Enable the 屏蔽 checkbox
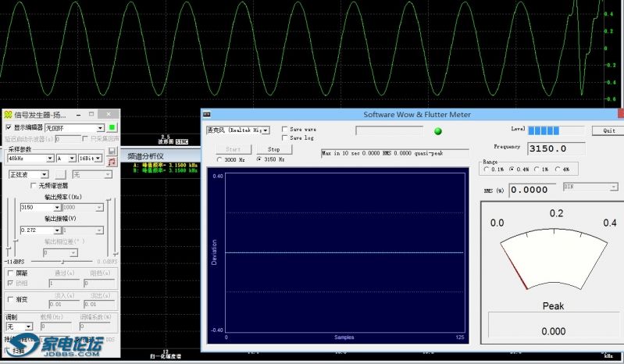 click(11, 273)
